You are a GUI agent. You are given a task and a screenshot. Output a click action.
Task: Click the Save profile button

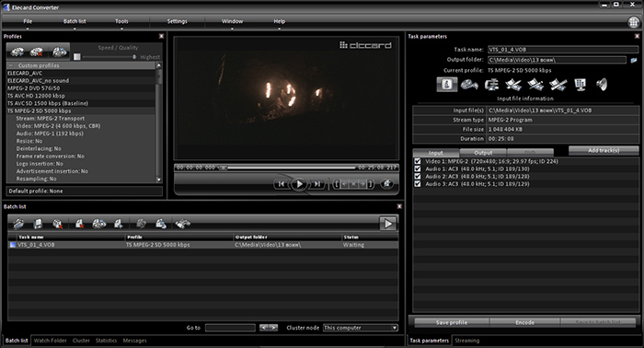(x=452, y=322)
